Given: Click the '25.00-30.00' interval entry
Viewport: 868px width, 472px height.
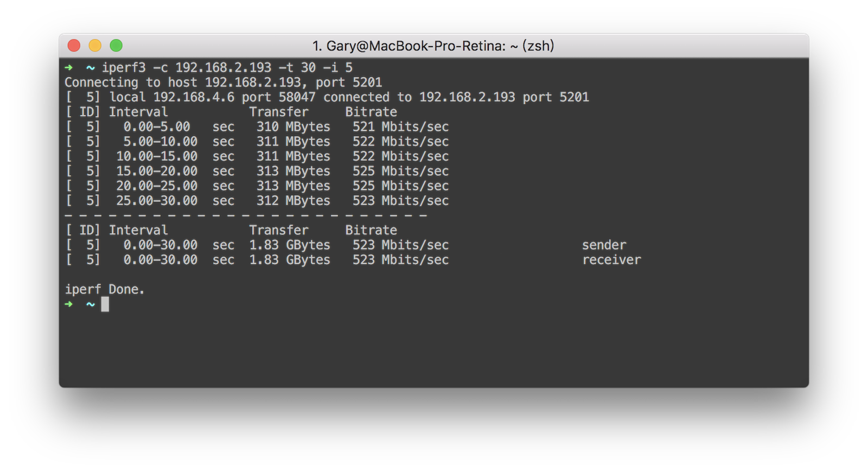Looking at the screenshot, I should click(157, 201).
